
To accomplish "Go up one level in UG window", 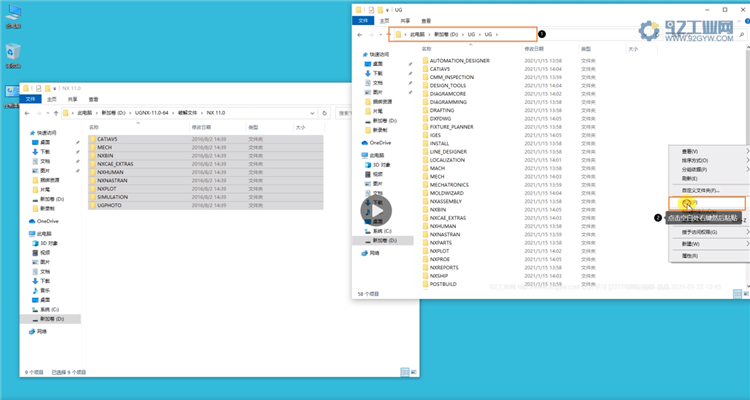I will click(x=388, y=35).
